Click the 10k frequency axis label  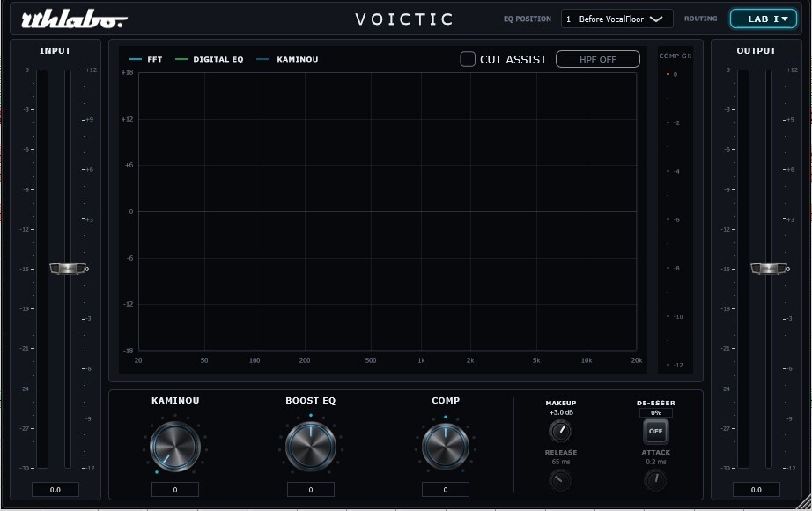click(587, 360)
